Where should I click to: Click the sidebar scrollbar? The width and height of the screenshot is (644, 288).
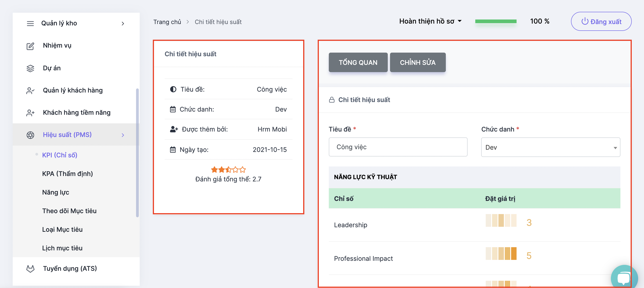[137, 153]
